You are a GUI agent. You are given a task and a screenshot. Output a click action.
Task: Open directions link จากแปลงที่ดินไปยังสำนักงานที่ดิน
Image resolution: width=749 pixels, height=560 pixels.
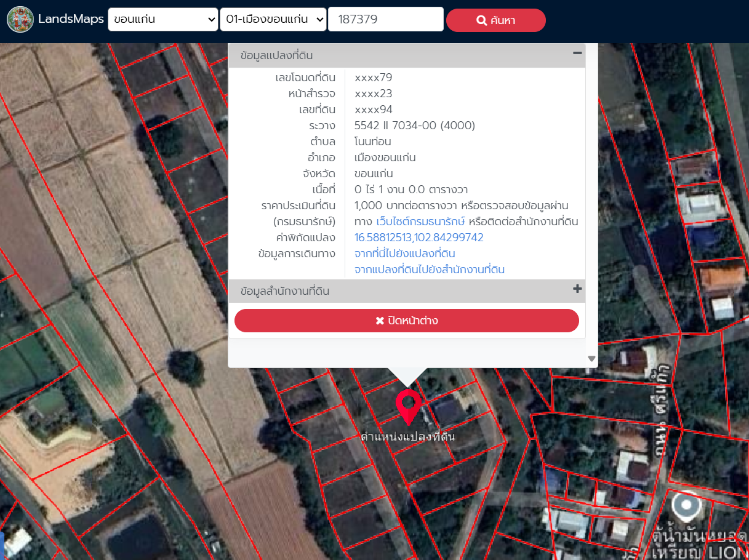tap(429, 270)
